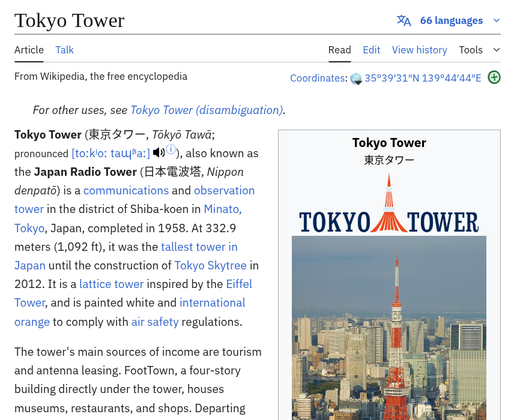
Task: Follow the air safety link
Action: [155, 322]
